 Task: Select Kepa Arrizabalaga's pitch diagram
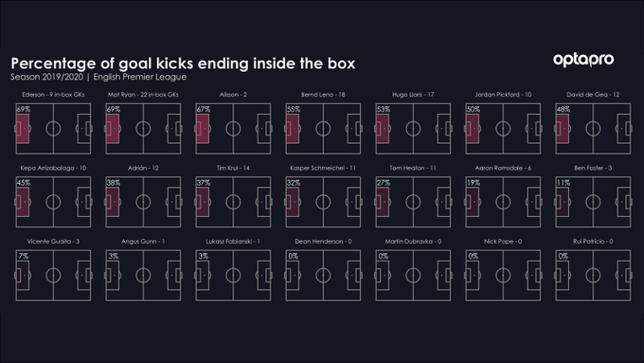pyautogui.click(x=53, y=202)
